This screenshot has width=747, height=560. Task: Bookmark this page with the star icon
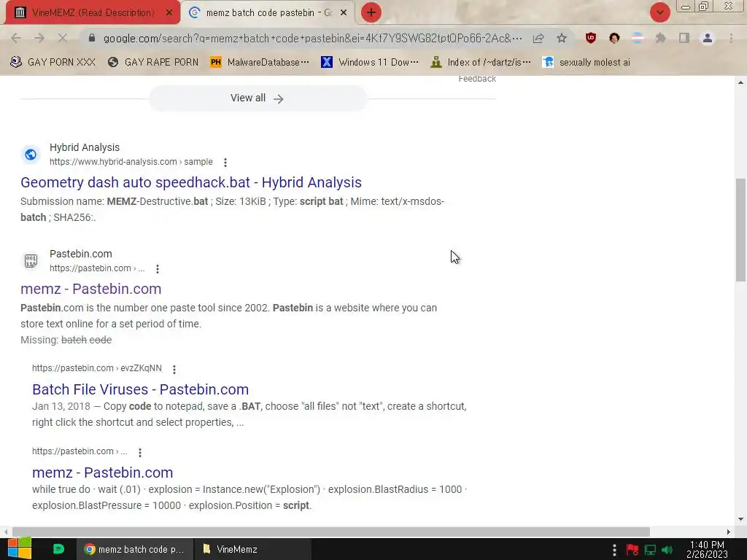pyautogui.click(x=562, y=38)
